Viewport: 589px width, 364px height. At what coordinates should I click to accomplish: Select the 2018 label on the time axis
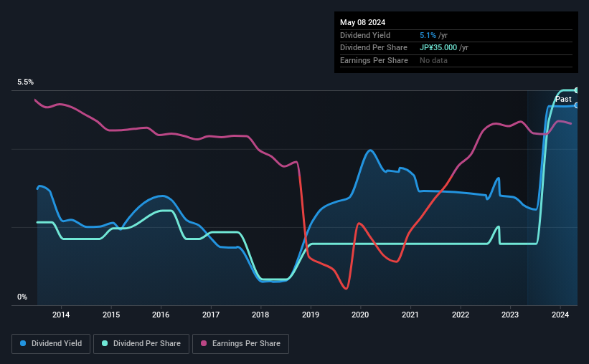pos(260,315)
